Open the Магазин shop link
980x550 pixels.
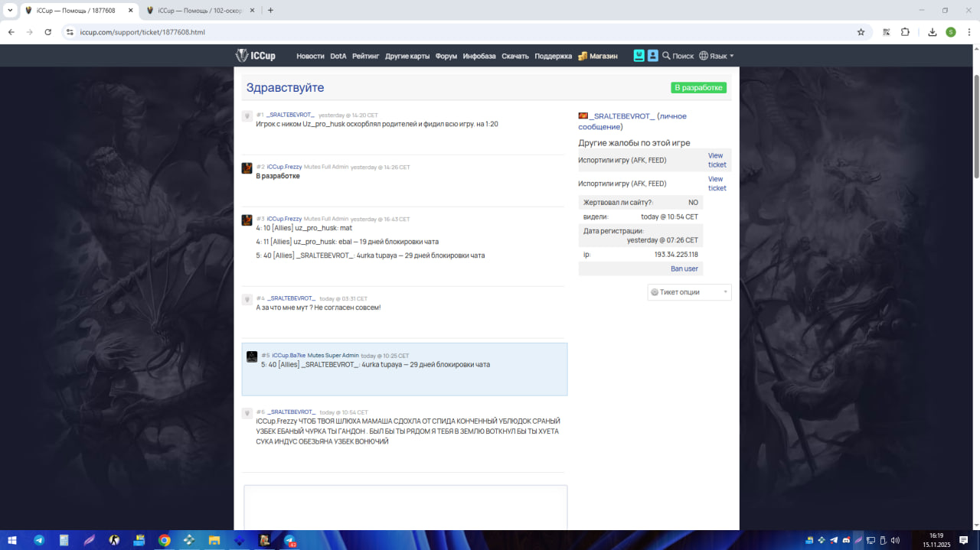point(598,56)
